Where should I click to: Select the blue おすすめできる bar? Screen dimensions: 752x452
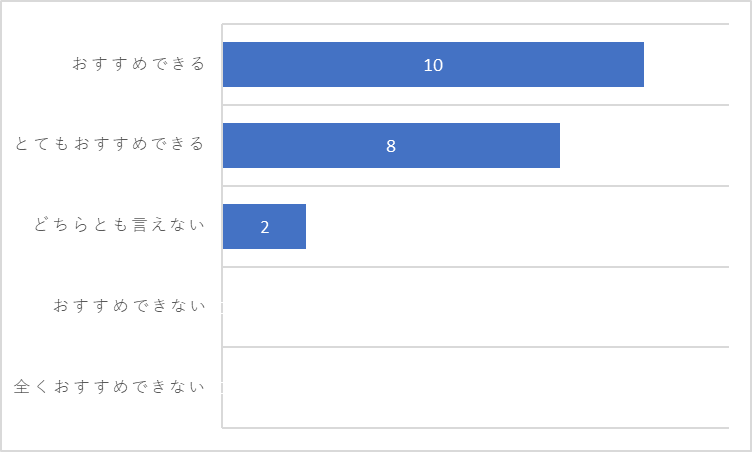point(433,64)
